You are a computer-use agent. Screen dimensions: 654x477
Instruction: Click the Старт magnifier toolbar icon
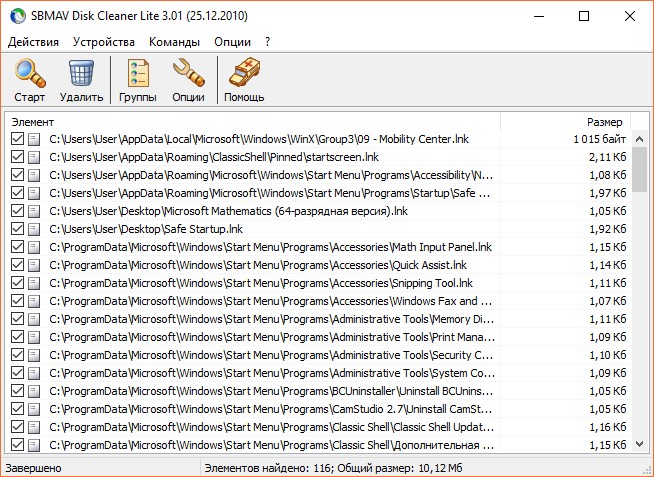click(x=30, y=73)
